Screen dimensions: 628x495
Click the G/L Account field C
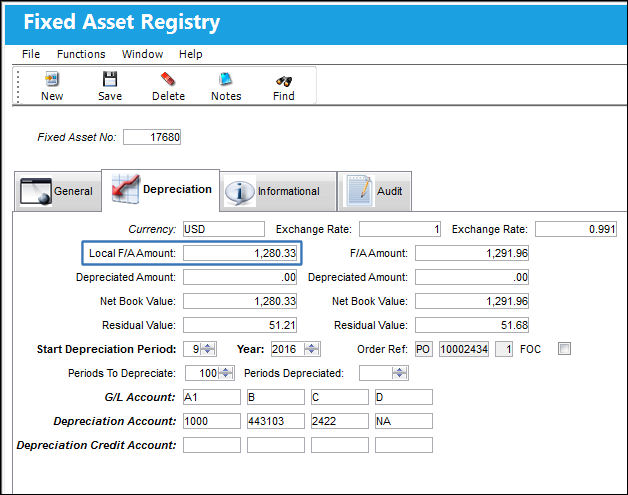click(340, 397)
